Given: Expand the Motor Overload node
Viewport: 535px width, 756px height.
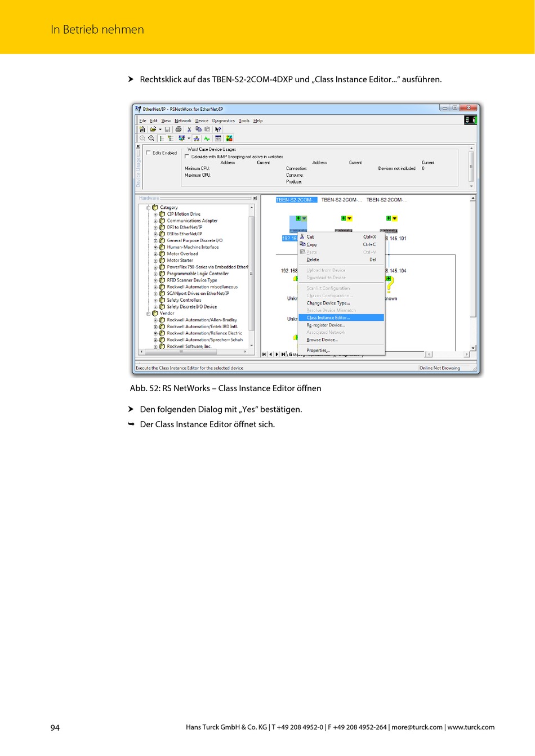Looking at the screenshot, I should click(155, 254).
